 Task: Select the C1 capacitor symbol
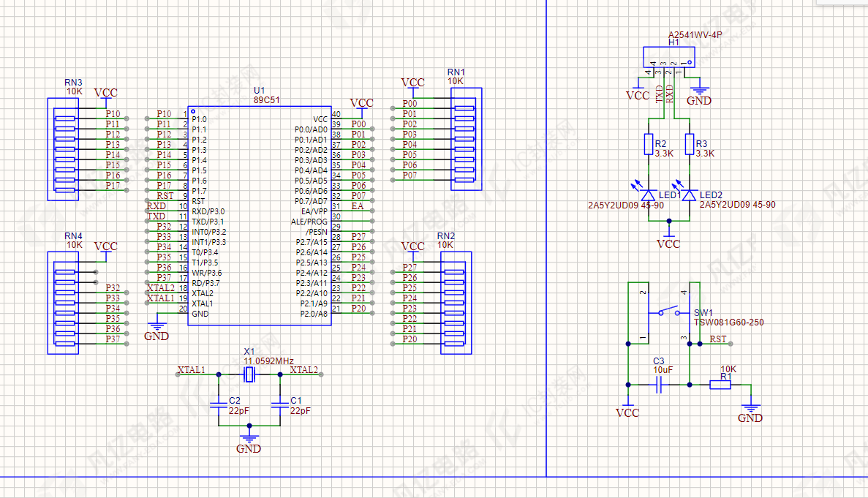(280, 406)
